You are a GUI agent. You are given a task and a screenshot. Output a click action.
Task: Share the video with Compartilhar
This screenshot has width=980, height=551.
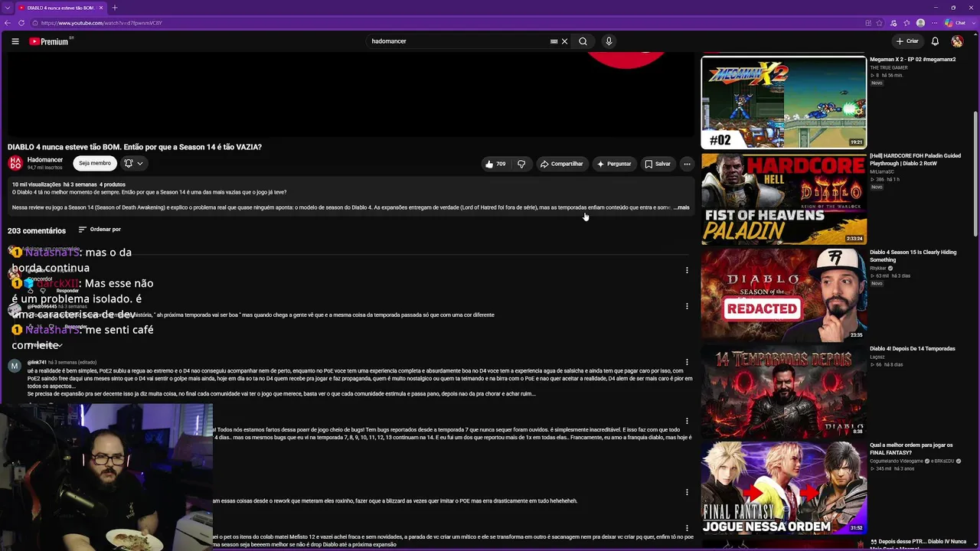pos(561,164)
